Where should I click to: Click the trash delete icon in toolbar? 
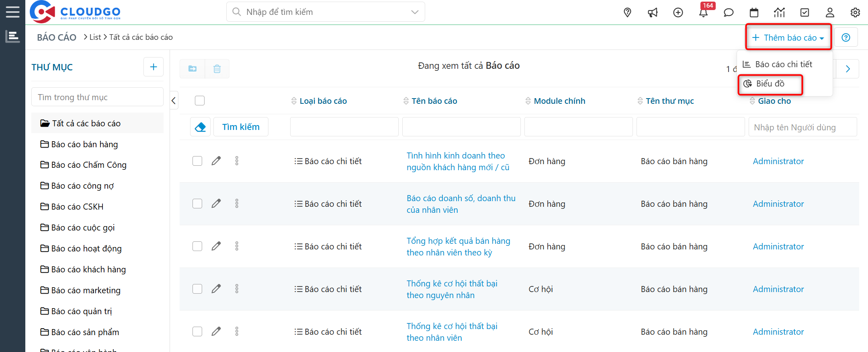click(x=217, y=69)
